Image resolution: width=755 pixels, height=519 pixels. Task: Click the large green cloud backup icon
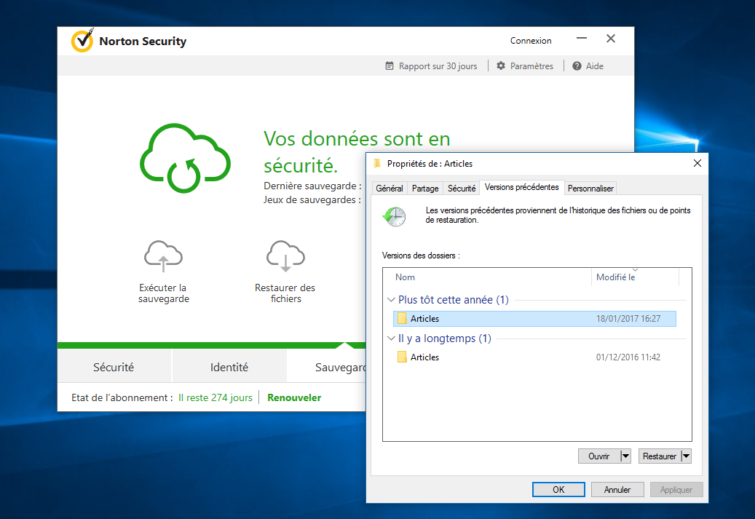click(185, 158)
